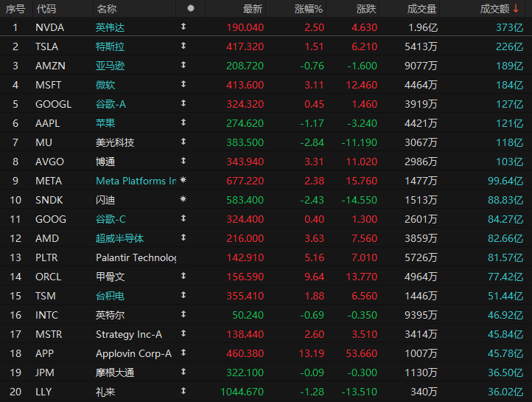Viewport: 532px width, 402px height.
Task: Click the red sort arrow on 成交额
Action: (516, 9)
